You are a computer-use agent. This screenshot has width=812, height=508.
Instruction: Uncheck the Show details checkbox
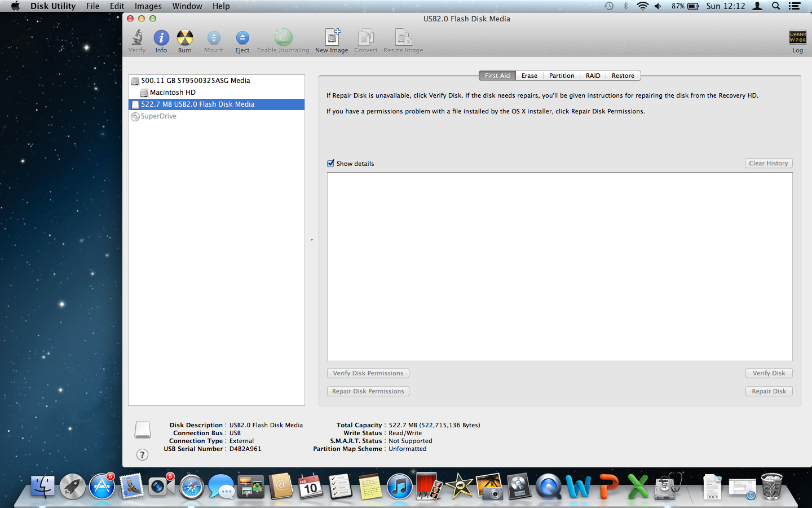click(331, 163)
